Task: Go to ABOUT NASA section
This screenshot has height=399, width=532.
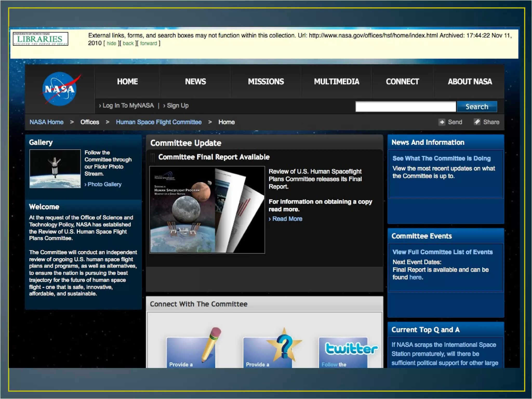Action: point(470,82)
